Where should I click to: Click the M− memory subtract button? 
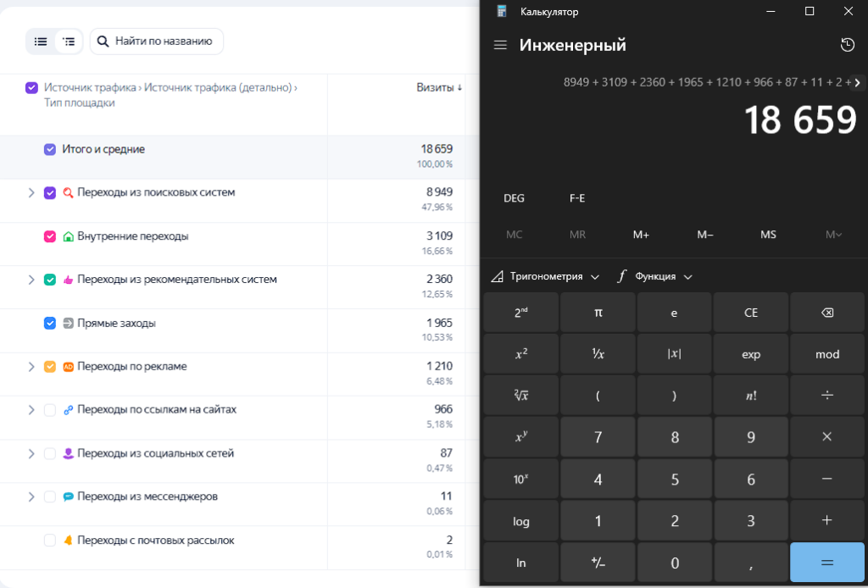tap(704, 235)
